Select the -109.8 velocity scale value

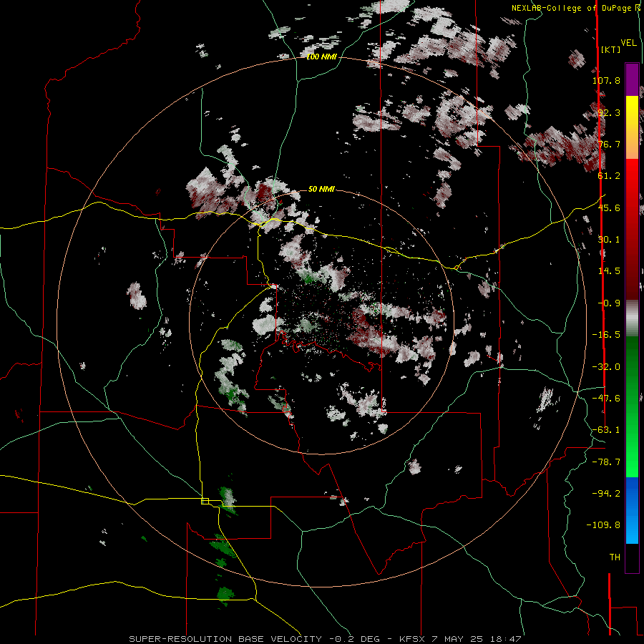tap(603, 525)
